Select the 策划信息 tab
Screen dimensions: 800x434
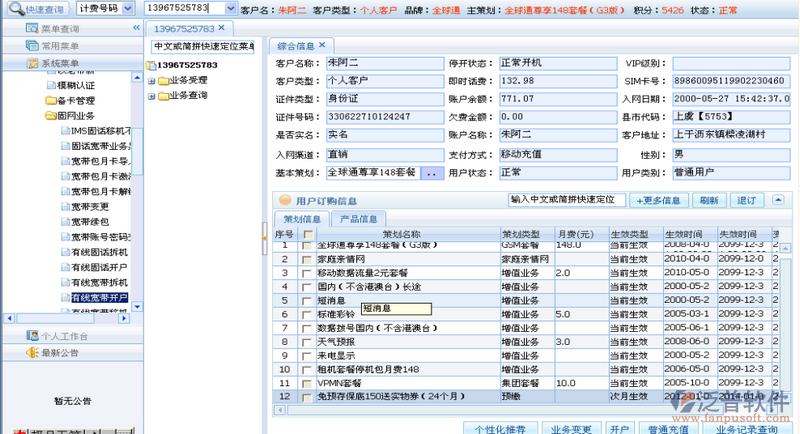pyautogui.click(x=302, y=219)
